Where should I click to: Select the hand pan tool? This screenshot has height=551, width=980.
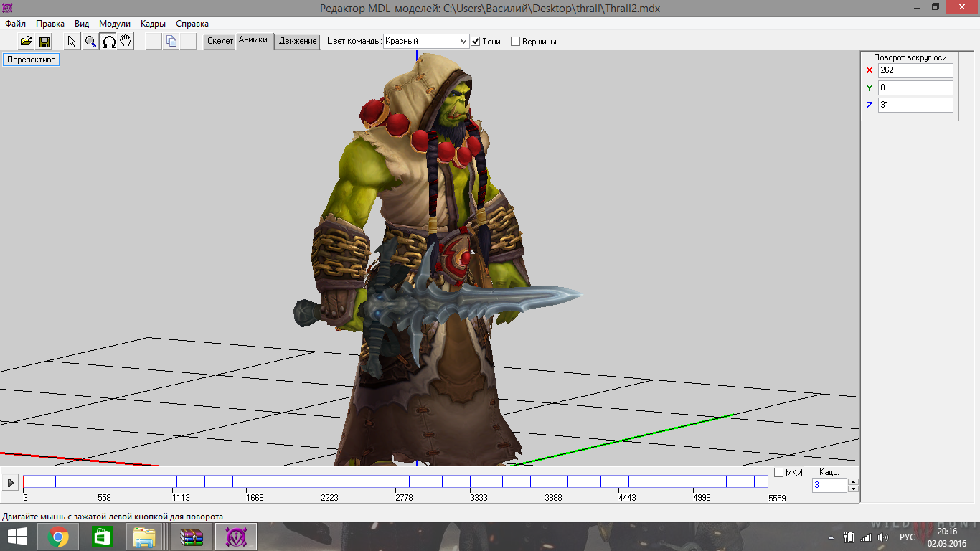(126, 42)
